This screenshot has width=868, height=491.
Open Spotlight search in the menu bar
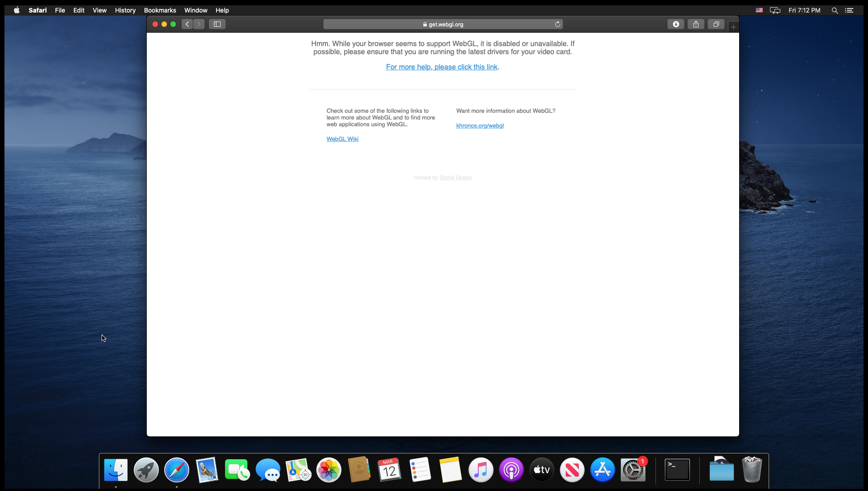834,10
